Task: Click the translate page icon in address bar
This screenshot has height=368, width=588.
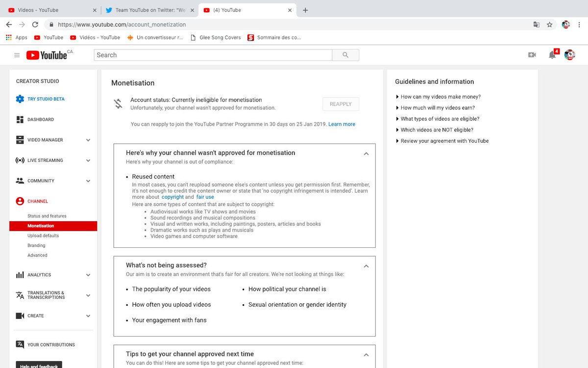Action: (537, 24)
